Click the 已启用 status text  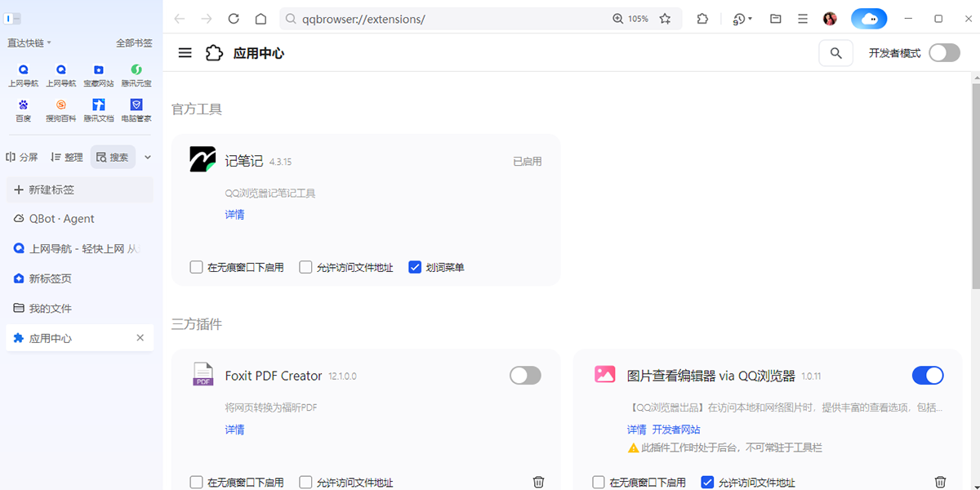point(527,162)
